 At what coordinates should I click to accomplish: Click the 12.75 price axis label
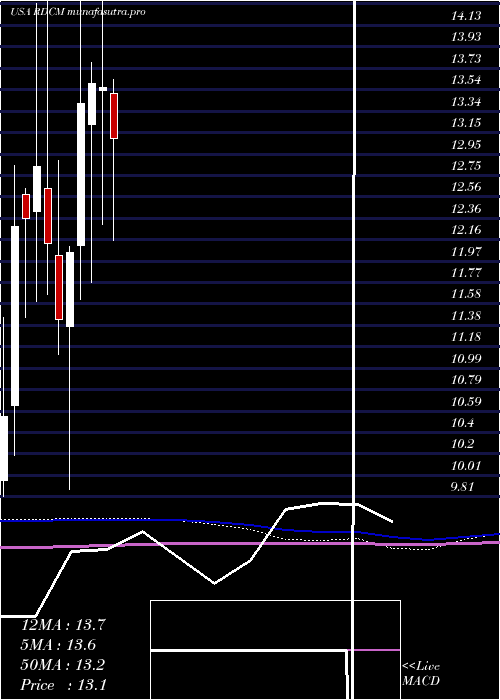466,166
